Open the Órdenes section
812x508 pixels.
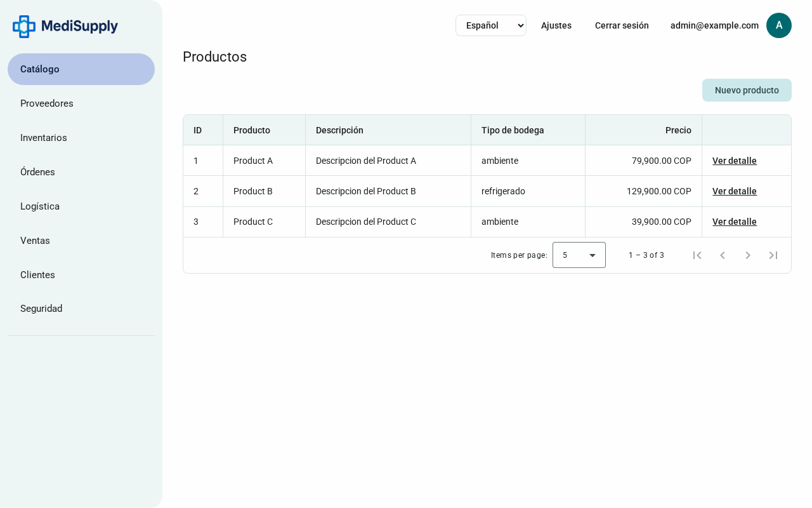(x=81, y=172)
